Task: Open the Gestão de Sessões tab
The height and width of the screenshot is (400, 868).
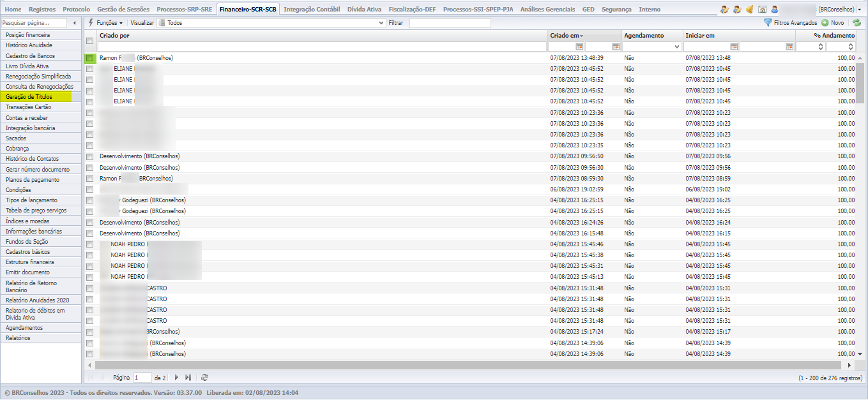Action: [123, 10]
